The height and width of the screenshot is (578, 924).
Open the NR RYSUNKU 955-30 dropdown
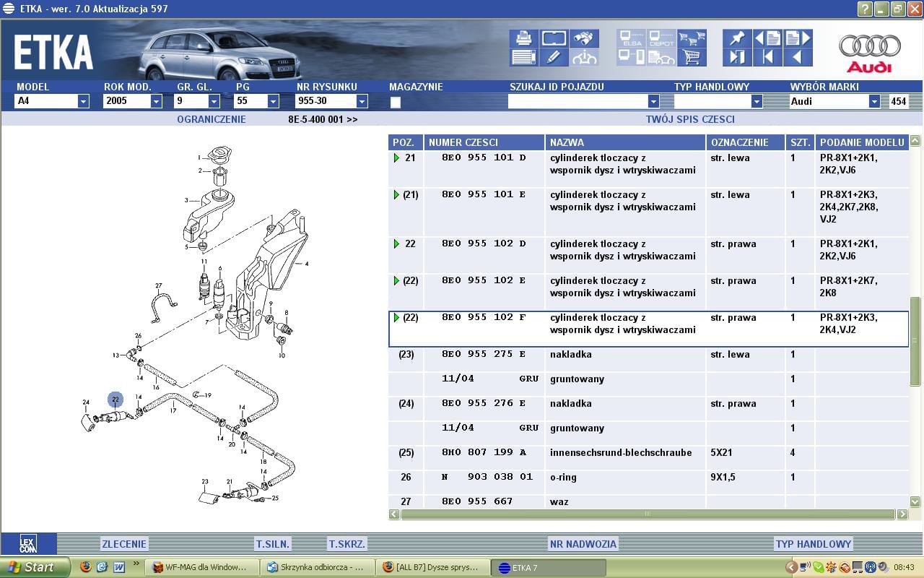point(362,101)
